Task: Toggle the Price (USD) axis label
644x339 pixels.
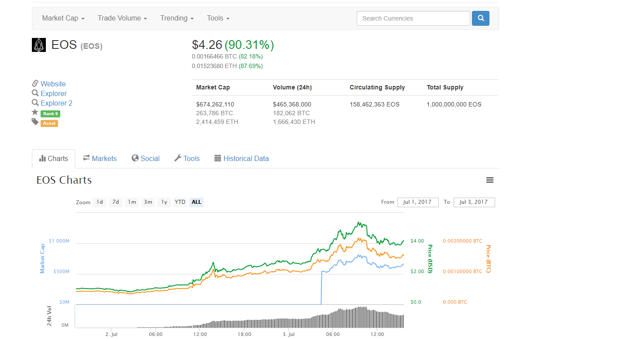Action: (430, 259)
